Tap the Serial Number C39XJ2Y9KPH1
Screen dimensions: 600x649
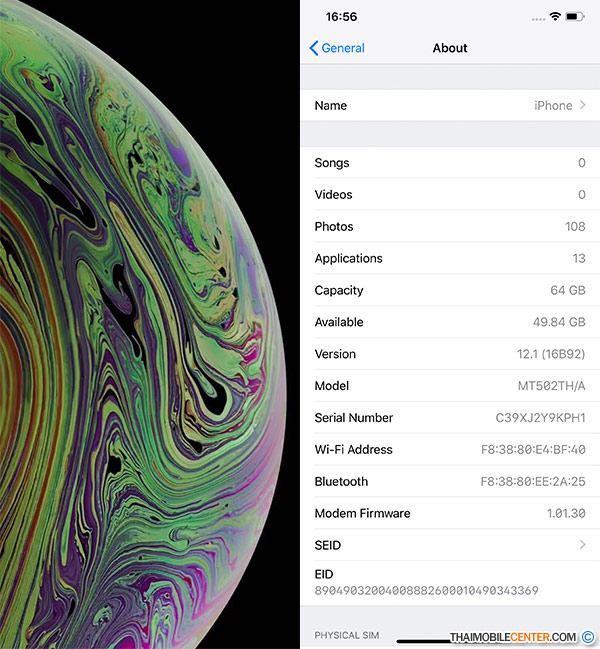pyautogui.click(x=540, y=418)
